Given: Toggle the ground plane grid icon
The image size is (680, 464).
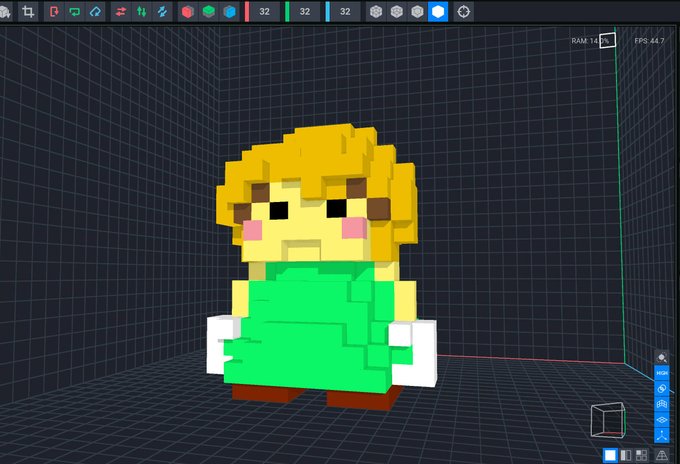Looking at the screenshot, I should [x=662, y=420].
